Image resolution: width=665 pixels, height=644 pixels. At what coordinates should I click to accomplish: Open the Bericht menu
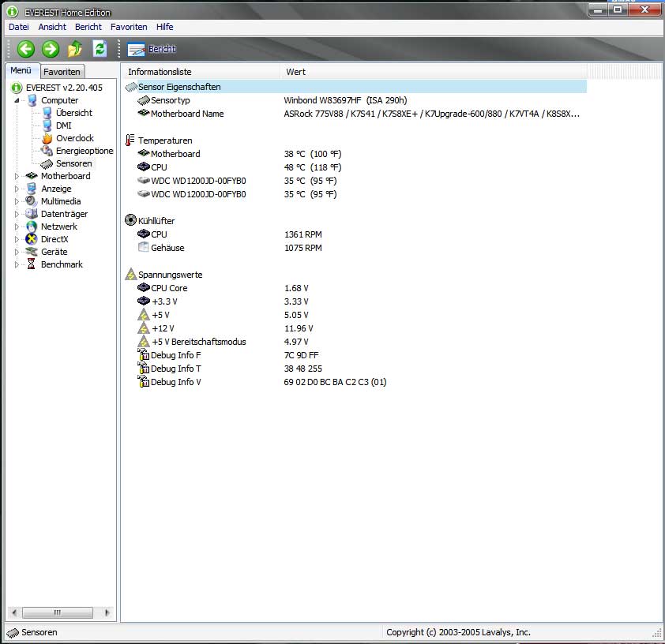pyautogui.click(x=88, y=27)
